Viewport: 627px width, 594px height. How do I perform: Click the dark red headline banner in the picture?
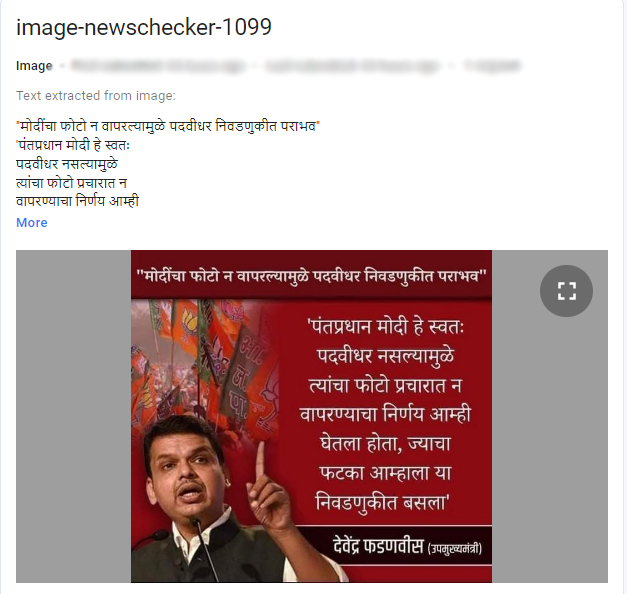[312, 275]
